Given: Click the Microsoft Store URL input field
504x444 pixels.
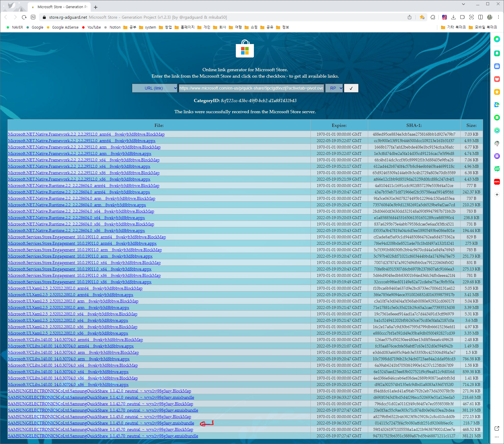Looking at the screenshot, I should pyautogui.click(x=251, y=88).
